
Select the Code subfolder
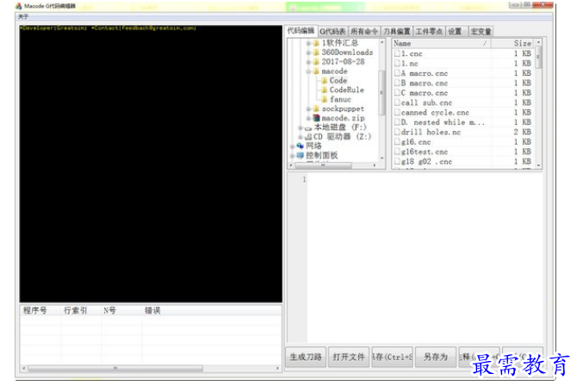[338, 81]
